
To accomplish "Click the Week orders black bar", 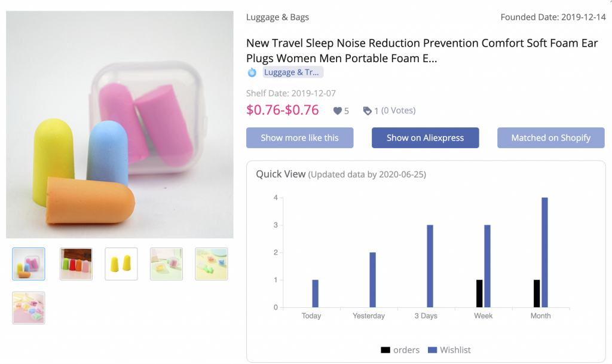I will tap(479, 293).
